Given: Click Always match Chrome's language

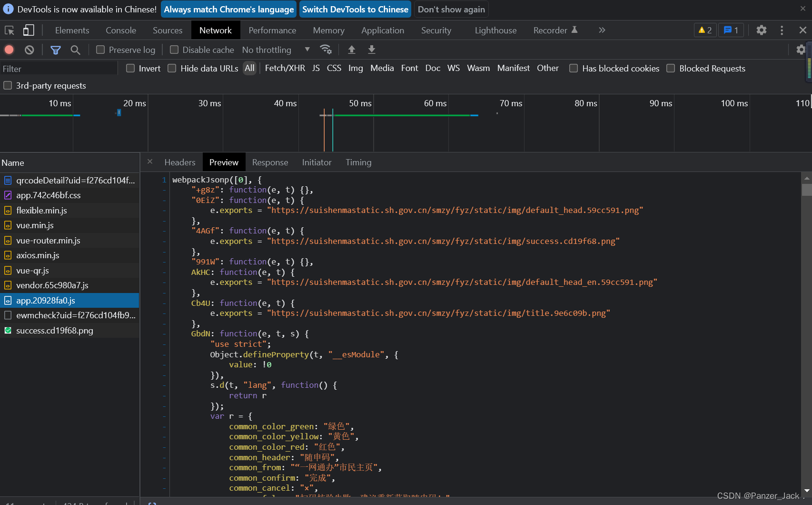Looking at the screenshot, I should (x=229, y=9).
